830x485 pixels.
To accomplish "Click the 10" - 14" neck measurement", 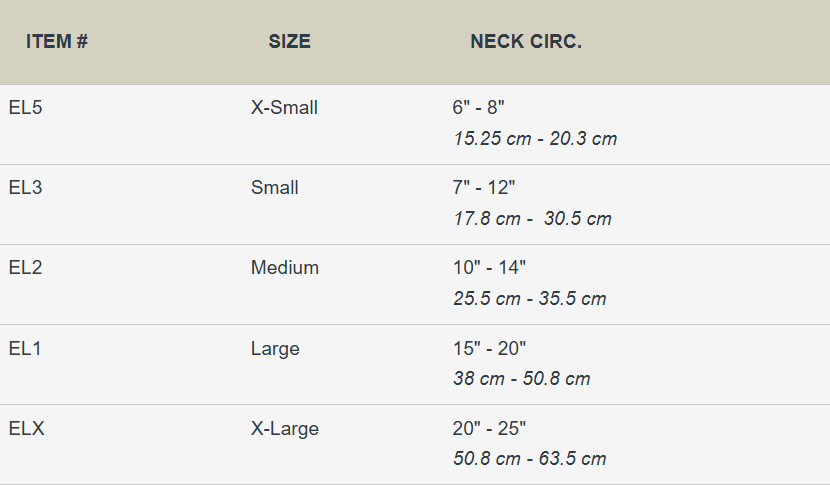I will 489,267.
